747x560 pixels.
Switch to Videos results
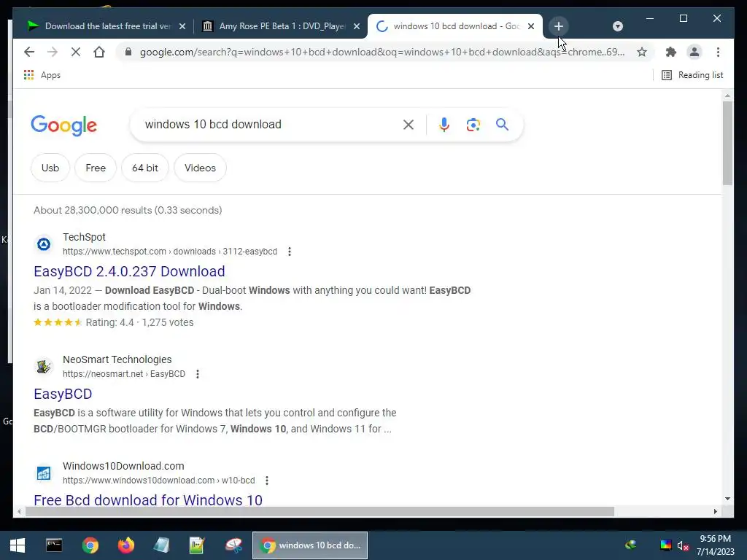(x=200, y=168)
